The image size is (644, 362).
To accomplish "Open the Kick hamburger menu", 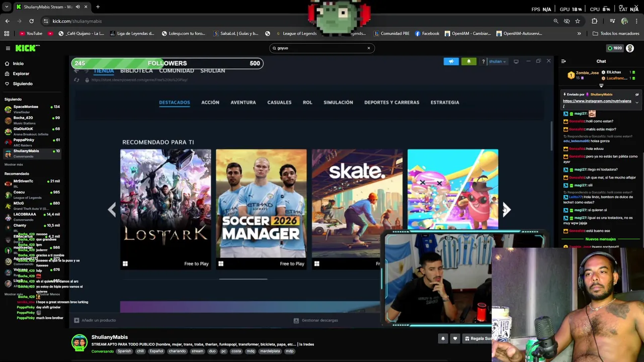I will tap(8, 48).
